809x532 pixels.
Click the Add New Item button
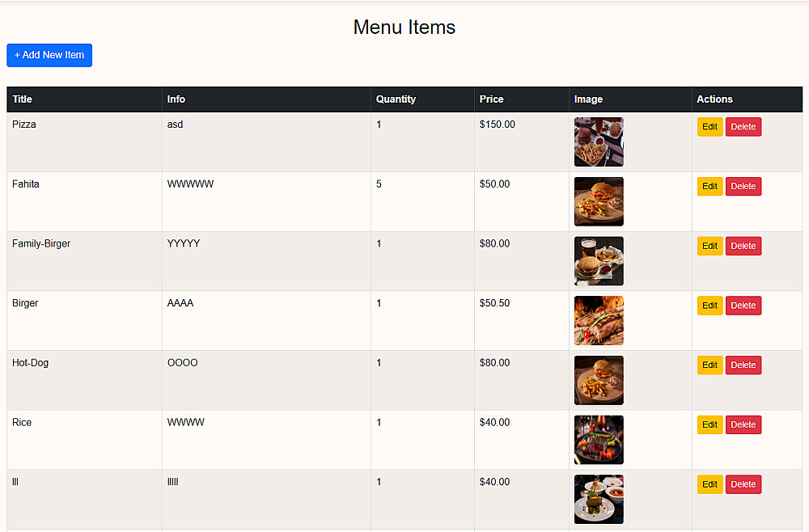[49, 55]
